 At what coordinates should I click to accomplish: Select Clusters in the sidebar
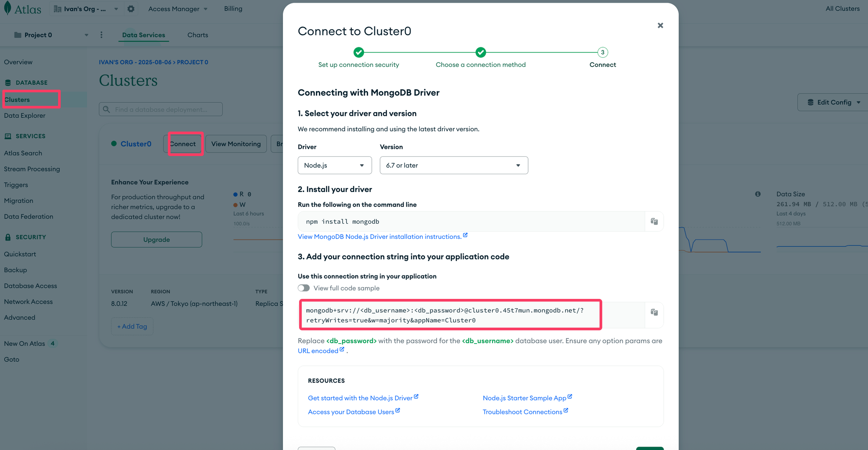(17, 99)
